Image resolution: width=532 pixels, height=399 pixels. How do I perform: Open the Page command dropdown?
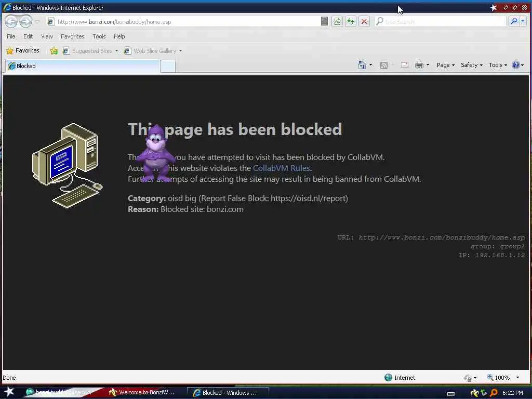tap(445, 65)
